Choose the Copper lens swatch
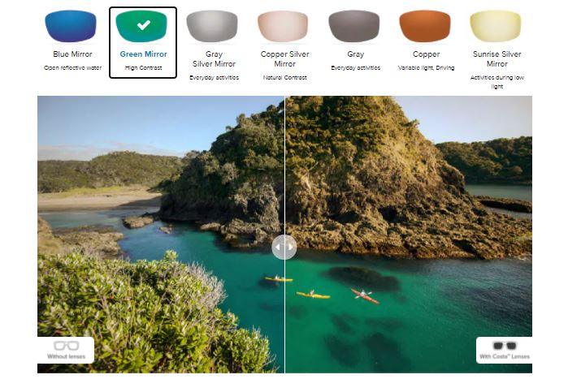This screenshot has height=392, width=581. [x=425, y=25]
